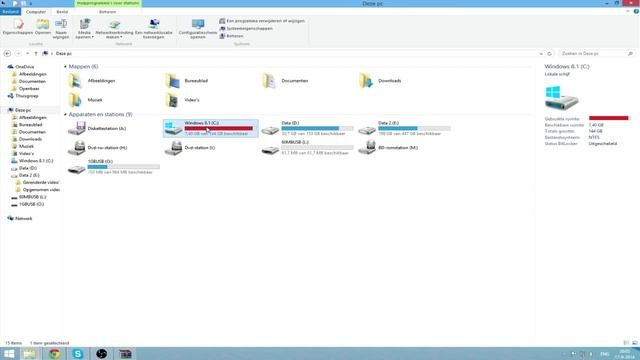Select BD-romstation (M:) drive
640x360 pixels.
pyautogui.click(x=388, y=148)
